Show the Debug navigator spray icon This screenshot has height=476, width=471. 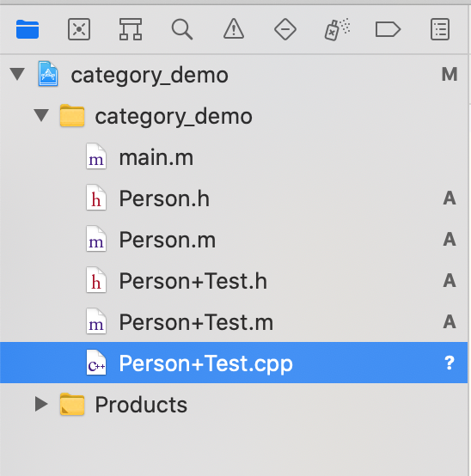pos(337,29)
